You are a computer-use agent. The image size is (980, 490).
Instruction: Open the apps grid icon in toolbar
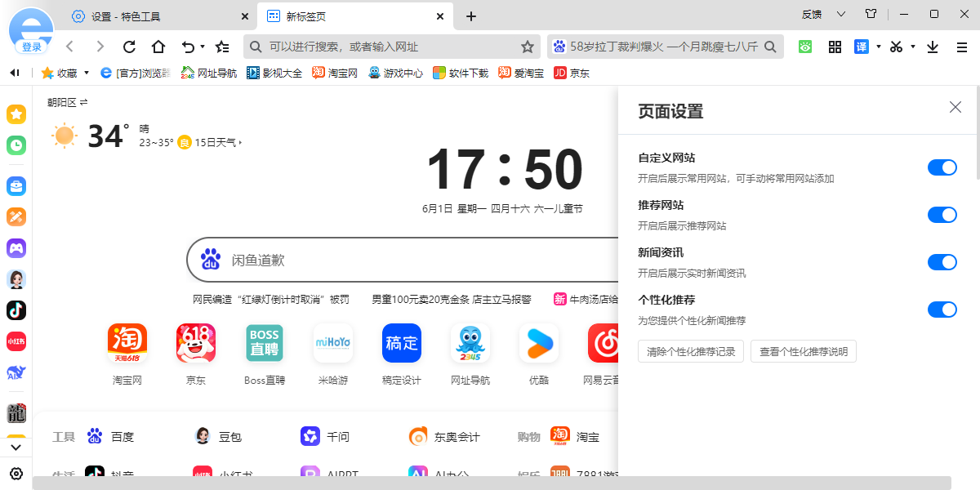[835, 47]
